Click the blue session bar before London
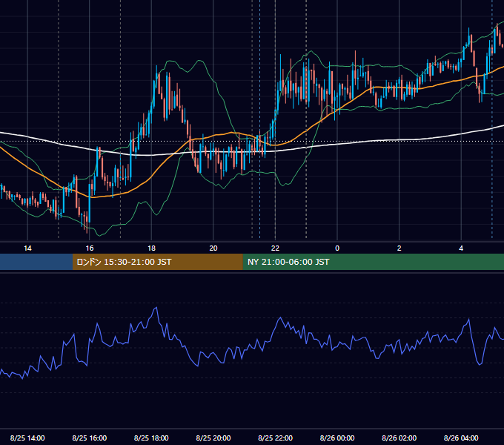The height and width of the screenshot is (445, 504). [x=36, y=262]
